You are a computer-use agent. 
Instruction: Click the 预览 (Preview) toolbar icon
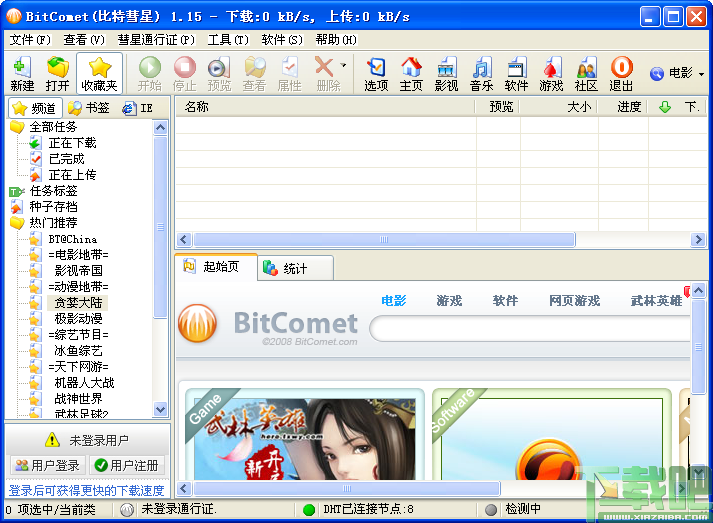219,73
